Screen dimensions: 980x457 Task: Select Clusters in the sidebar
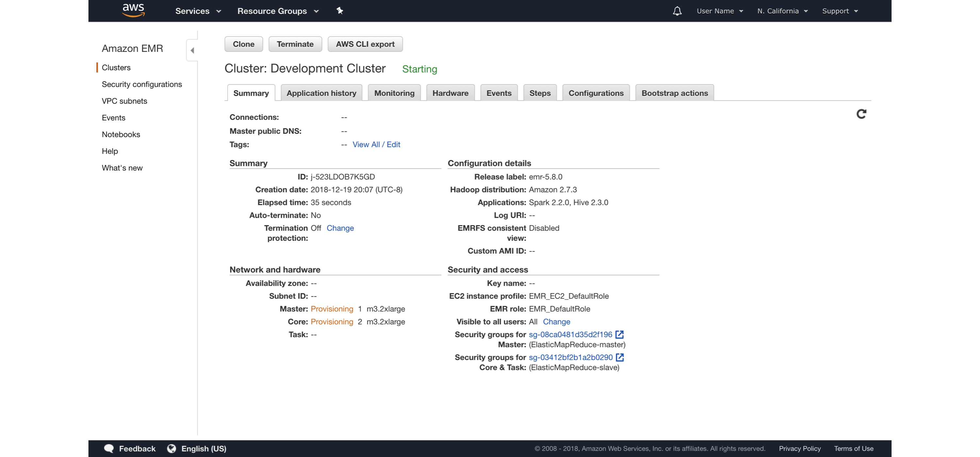[x=116, y=68]
